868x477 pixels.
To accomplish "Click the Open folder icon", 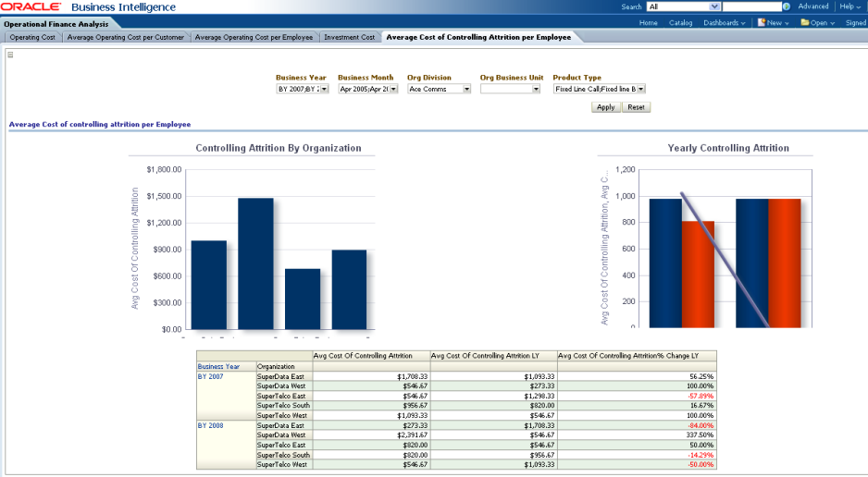I will tap(805, 23).
